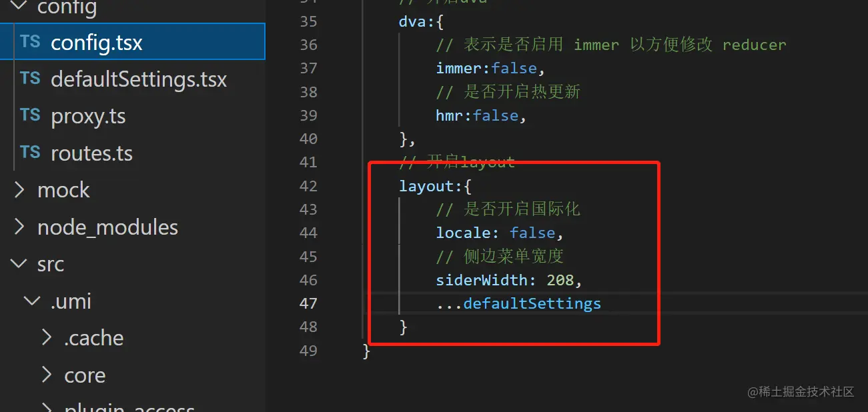Screen dimensions: 868x412
Task: Click 'locale' property on line 44
Action: (x=463, y=233)
